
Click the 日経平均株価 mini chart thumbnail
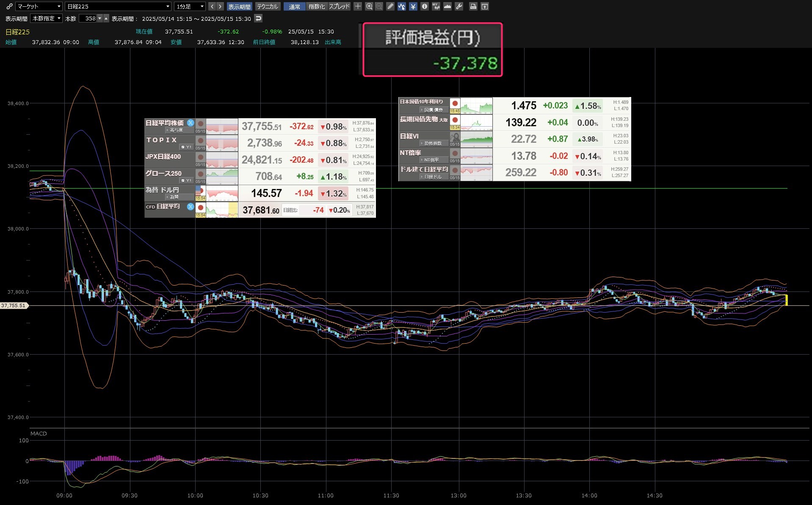222,127
